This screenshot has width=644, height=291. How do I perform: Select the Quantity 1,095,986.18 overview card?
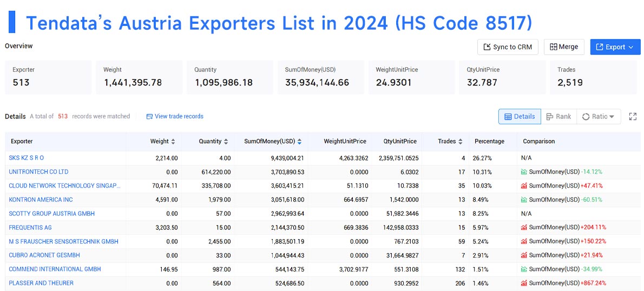pos(230,77)
